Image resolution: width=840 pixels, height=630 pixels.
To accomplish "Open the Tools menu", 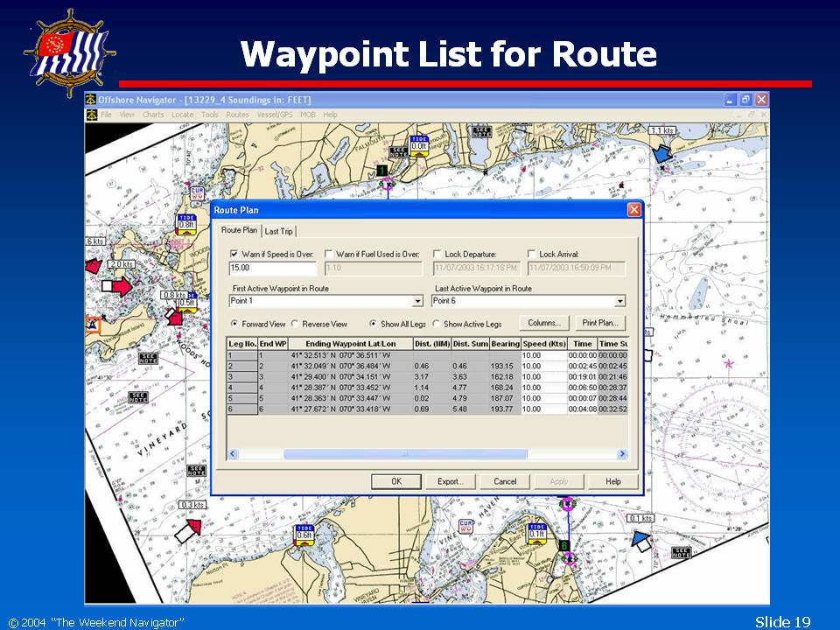I will (x=210, y=115).
